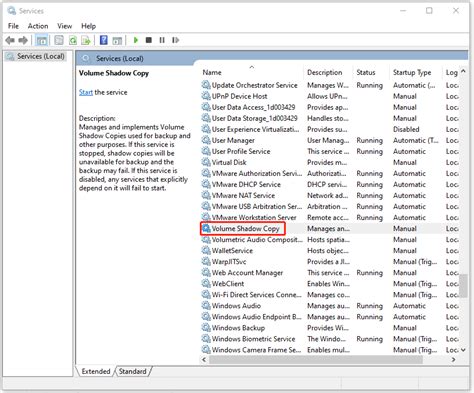Click the horizontal scrollbar right arrow
474x393 pixels.
[x=453, y=360]
